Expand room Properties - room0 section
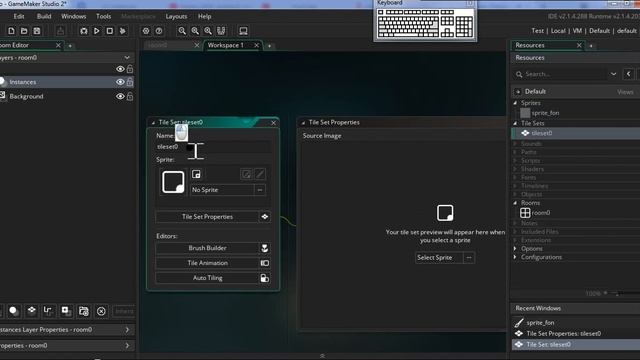 [127, 346]
